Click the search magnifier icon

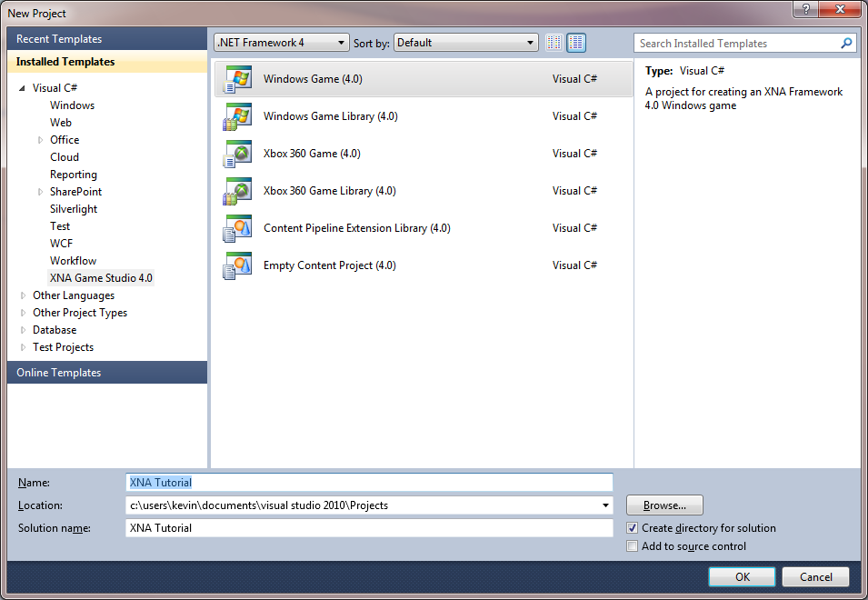click(846, 43)
